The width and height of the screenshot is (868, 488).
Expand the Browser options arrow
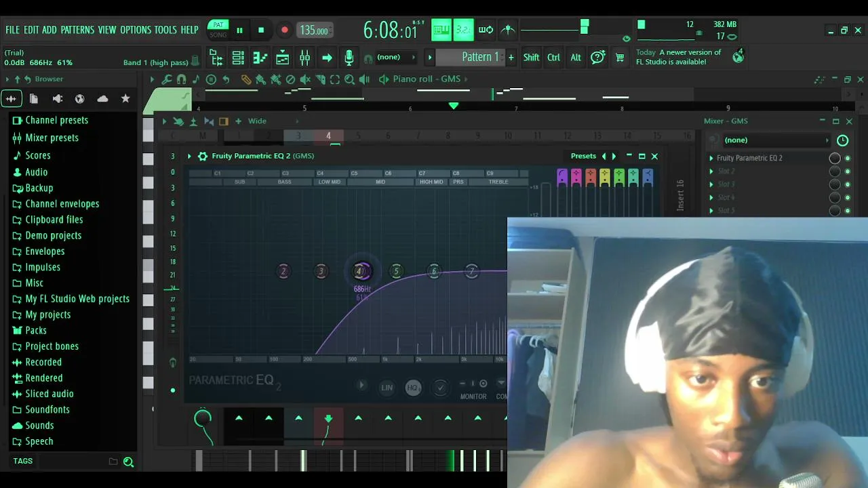point(7,79)
